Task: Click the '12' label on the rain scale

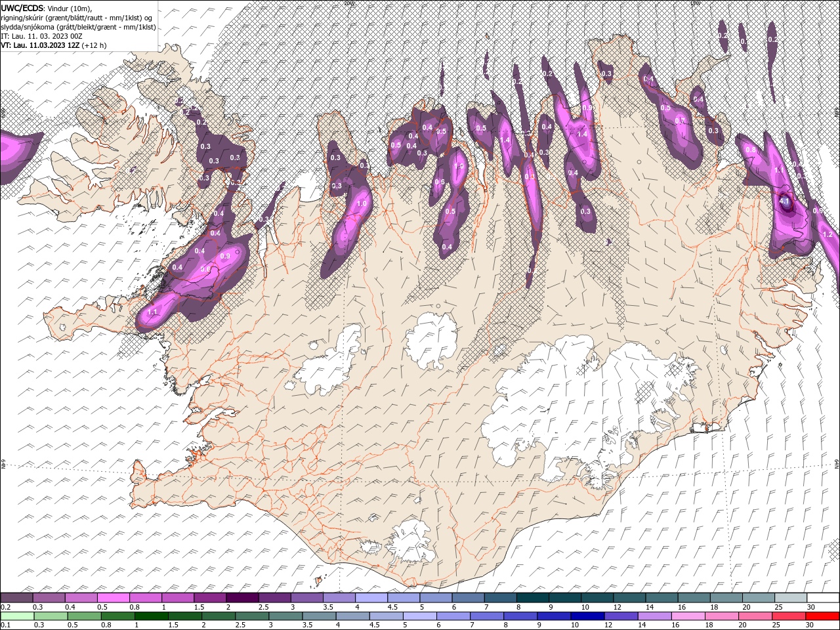Action: tap(608, 625)
